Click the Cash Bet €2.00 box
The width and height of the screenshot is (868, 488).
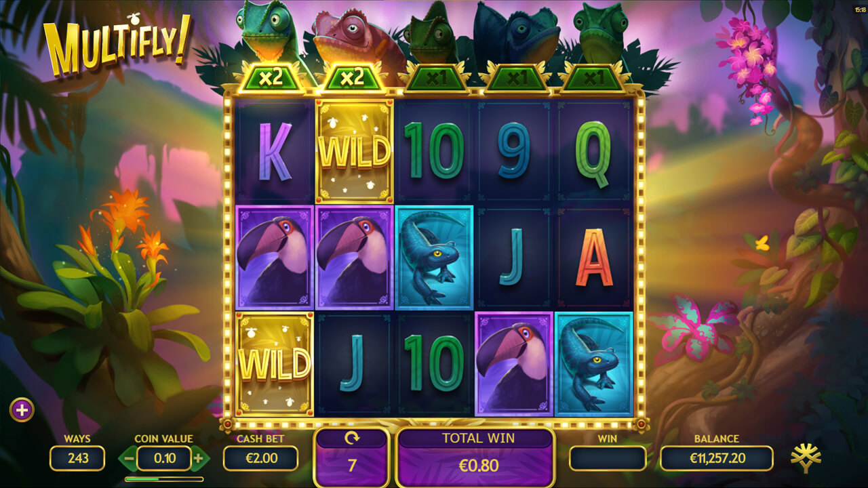click(x=260, y=459)
